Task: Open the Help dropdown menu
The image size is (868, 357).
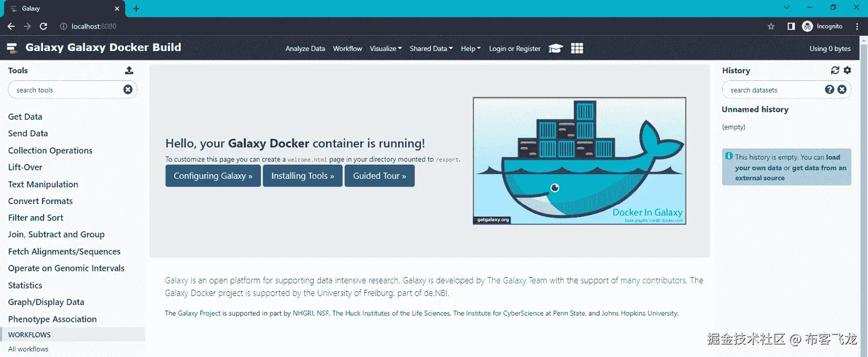Action: tap(471, 48)
